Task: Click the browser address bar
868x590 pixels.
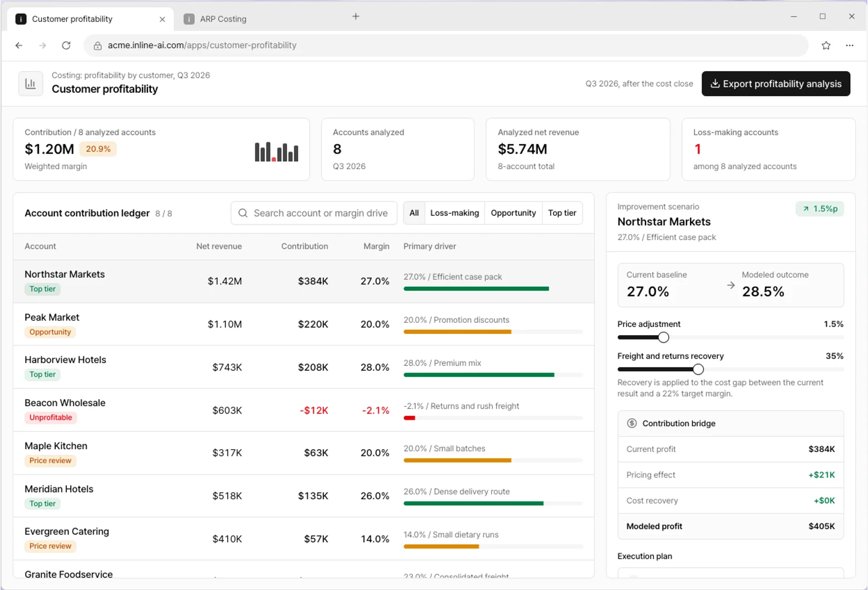Action: [x=446, y=46]
